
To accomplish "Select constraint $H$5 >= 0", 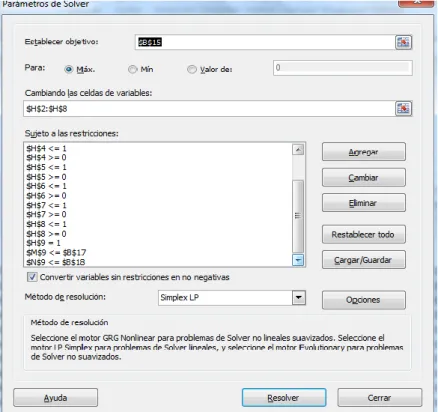I will coord(46,177).
